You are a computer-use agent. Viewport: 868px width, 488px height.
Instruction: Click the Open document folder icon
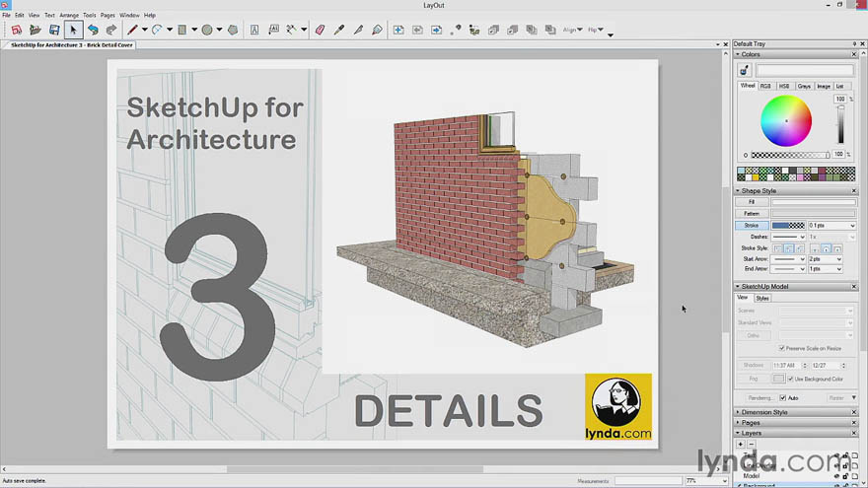35,30
